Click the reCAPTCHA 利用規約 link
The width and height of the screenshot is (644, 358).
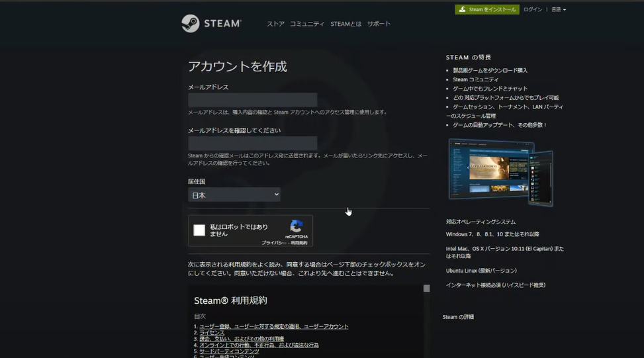[x=299, y=243]
